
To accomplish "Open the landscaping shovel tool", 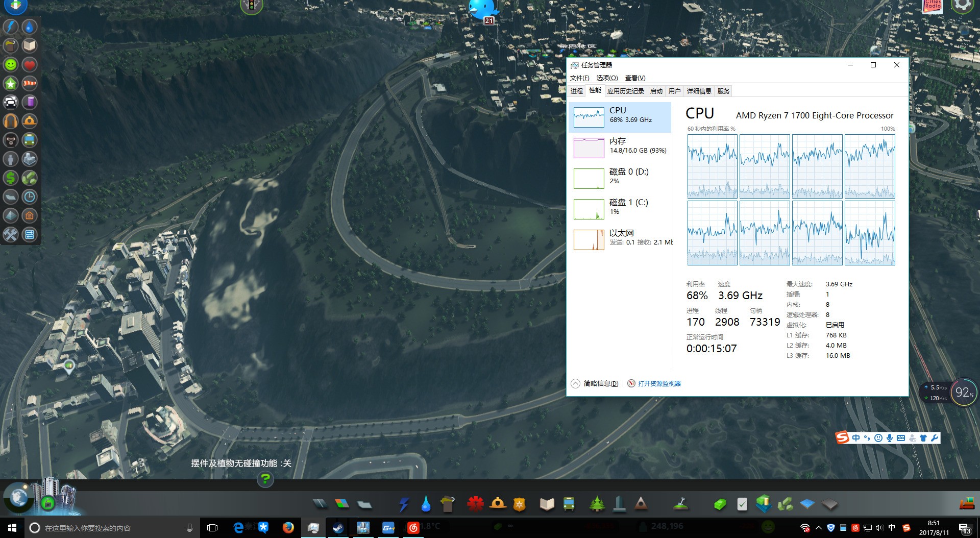I will click(x=681, y=504).
